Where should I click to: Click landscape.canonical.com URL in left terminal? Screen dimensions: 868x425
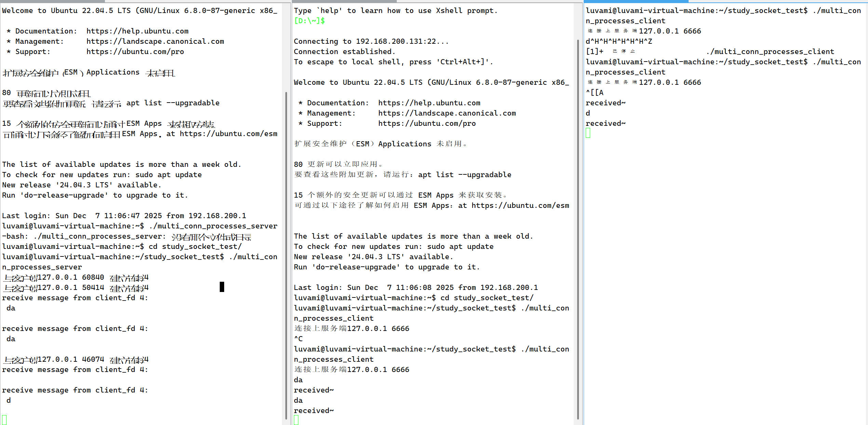pos(155,41)
